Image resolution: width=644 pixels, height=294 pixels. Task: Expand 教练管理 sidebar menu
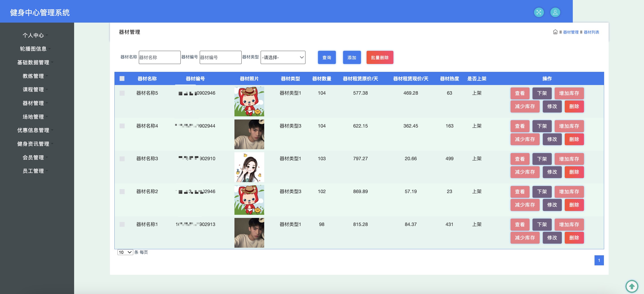(x=35, y=76)
